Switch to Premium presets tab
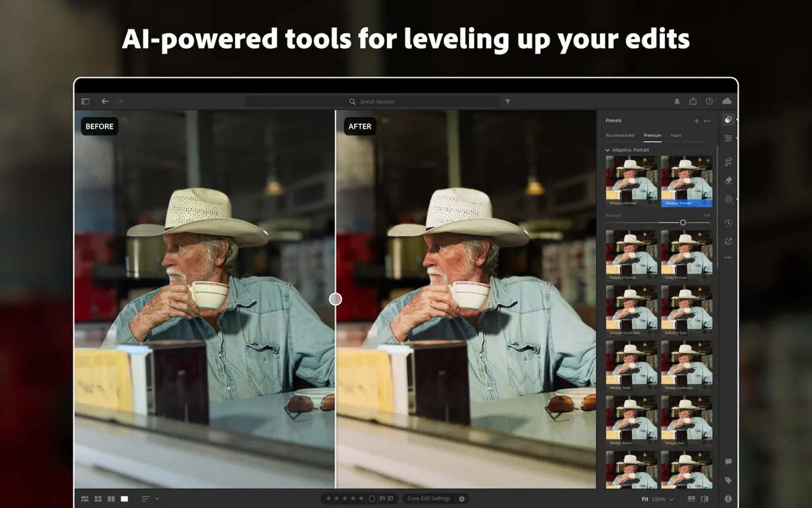812x508 pixels. 652,135
